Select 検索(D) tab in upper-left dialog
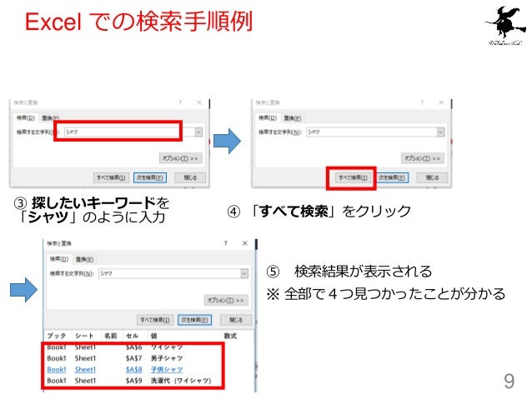The width and height of the screenshot is (532, 399). point(26,118)
